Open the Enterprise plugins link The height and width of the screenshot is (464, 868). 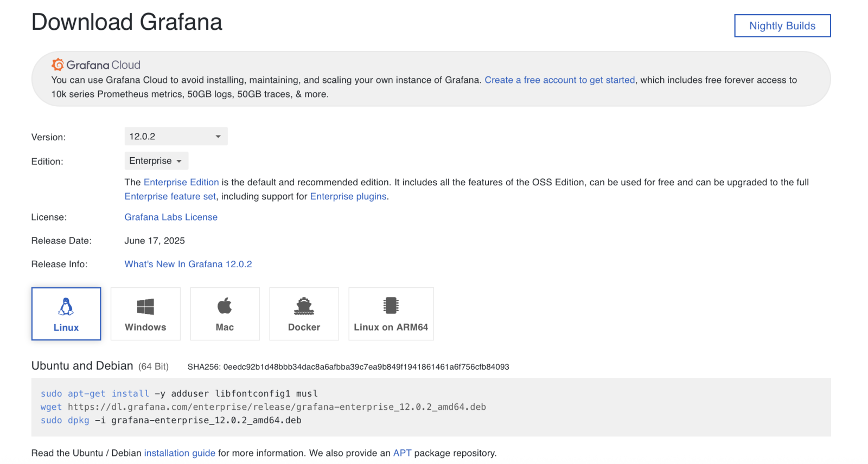[348, 196]
